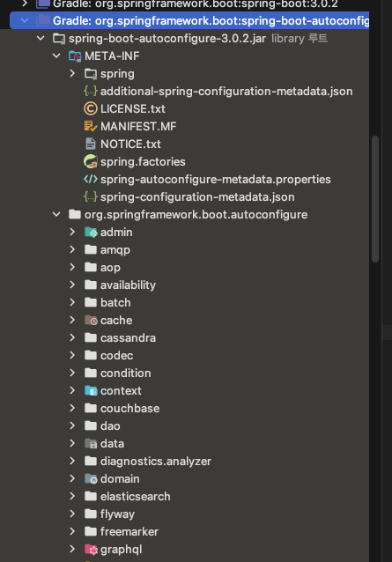Image resolution: width=392 pixels, height=562 pixels.
Task: Click the LICENSE.txt copyright icon
Action: pyautogui.click(x=91, y=108)
